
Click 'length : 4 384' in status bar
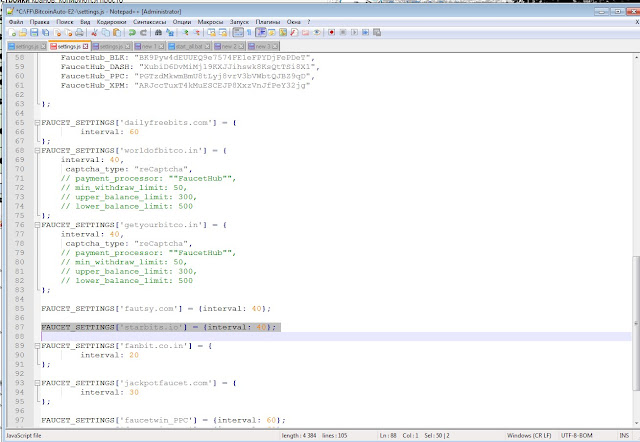click(299, 435)
